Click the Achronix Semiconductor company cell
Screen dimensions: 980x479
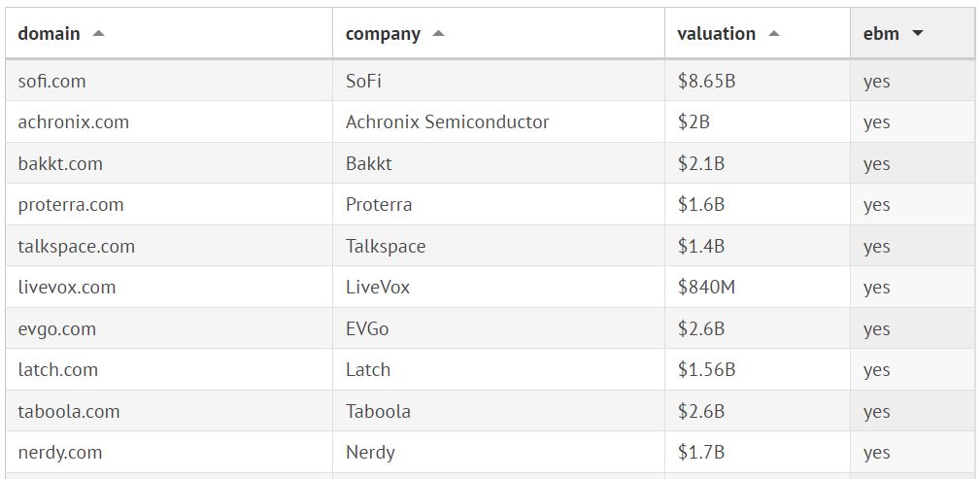point(447,122)
